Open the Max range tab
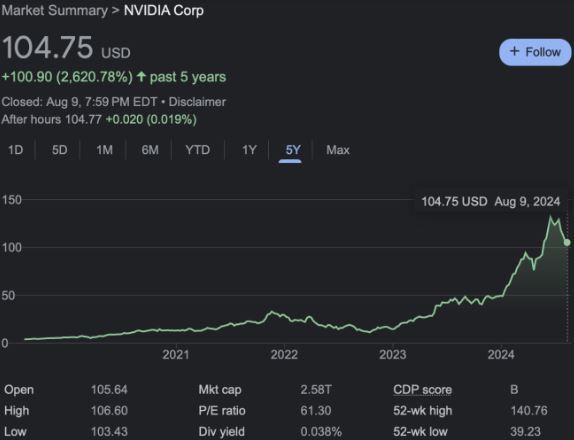 pos(338,150)
